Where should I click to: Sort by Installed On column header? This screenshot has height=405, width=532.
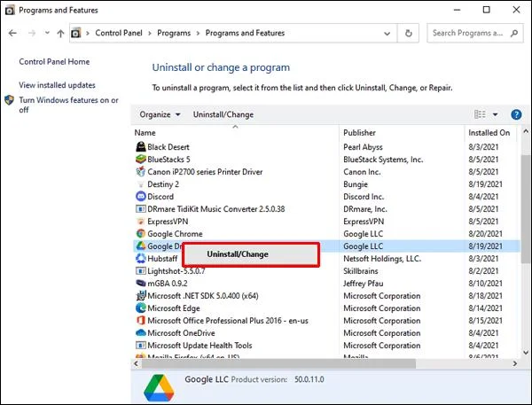489,133
